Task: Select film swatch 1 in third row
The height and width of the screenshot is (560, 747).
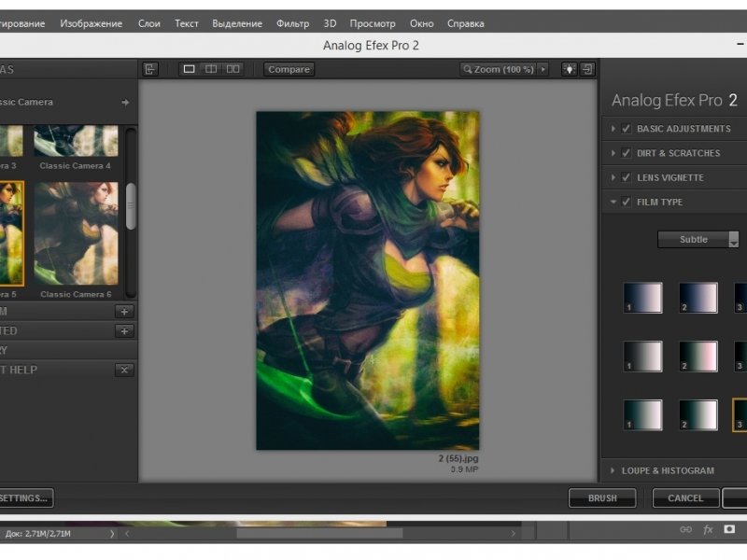Action: (x=642, y=414)
